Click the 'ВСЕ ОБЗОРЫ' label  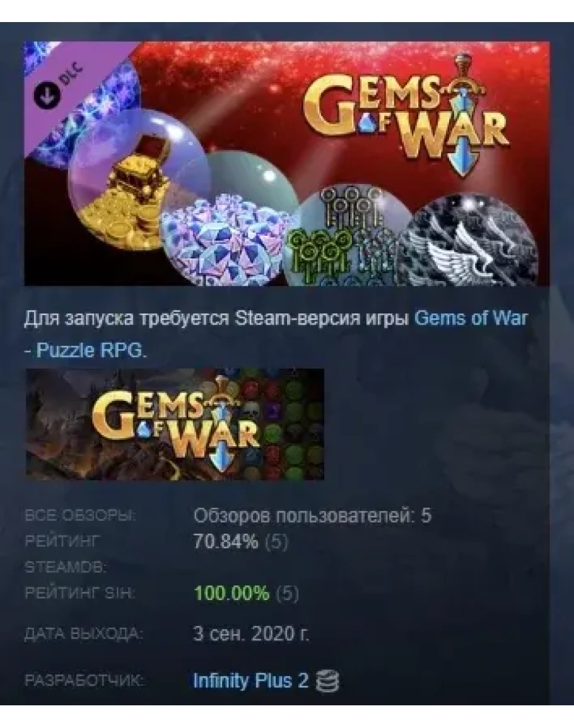80,516
